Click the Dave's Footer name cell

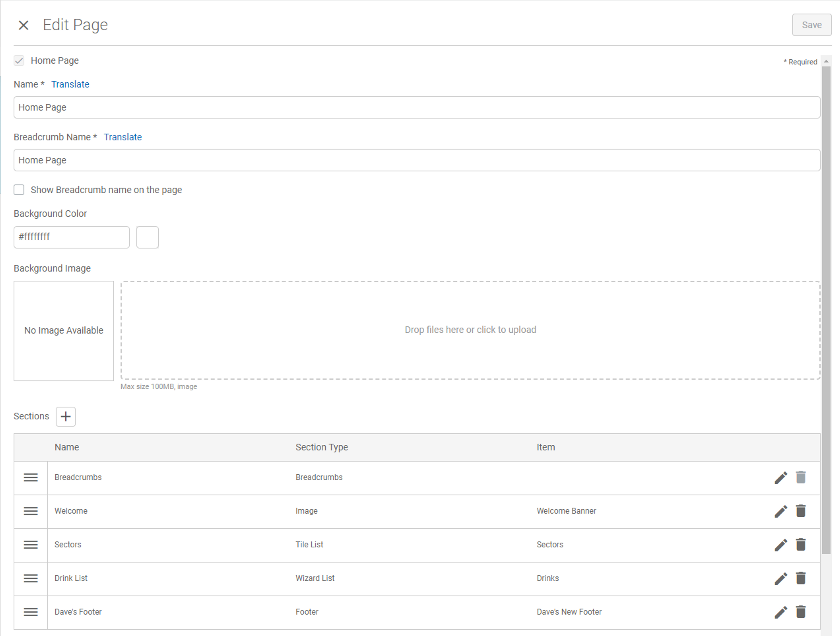point(78,612)
